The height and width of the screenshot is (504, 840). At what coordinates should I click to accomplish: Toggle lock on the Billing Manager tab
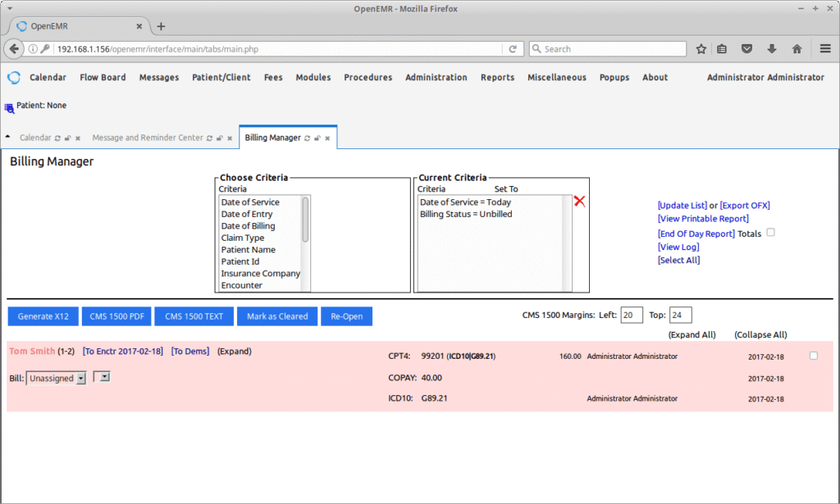tap(317, 138)
